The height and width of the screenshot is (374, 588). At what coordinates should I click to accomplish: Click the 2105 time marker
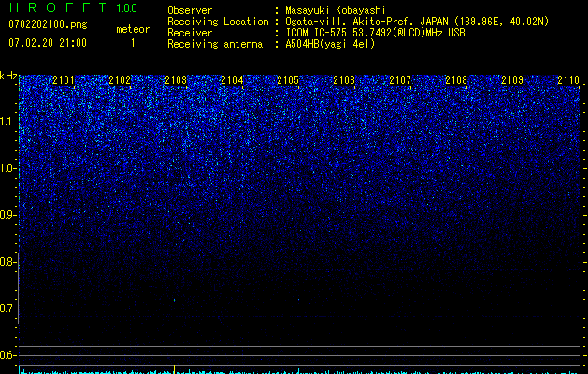click(288, 80)
